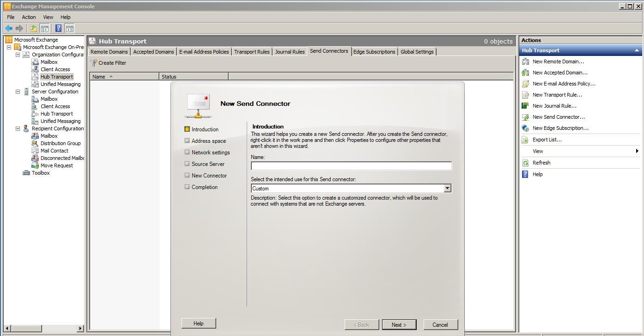Click the Create Filter button
The width and height of the screenshot is (644, 336).
(108, 63)
